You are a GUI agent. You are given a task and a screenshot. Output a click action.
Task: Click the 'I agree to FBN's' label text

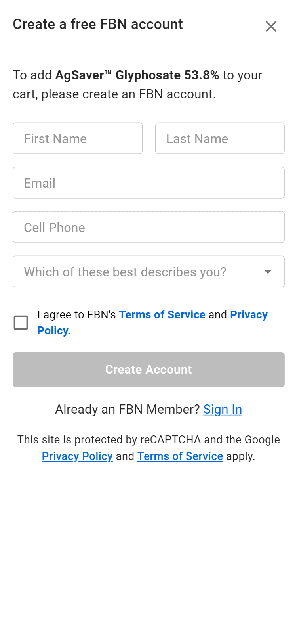pos(76,315)
